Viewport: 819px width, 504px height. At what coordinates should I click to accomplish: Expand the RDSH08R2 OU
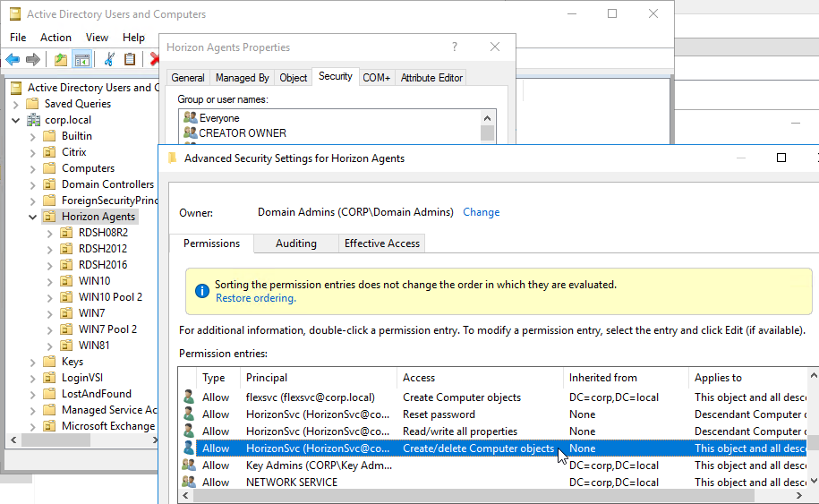49,233
